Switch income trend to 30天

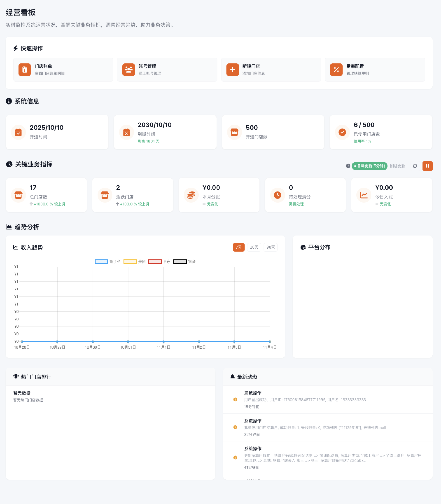254,247
